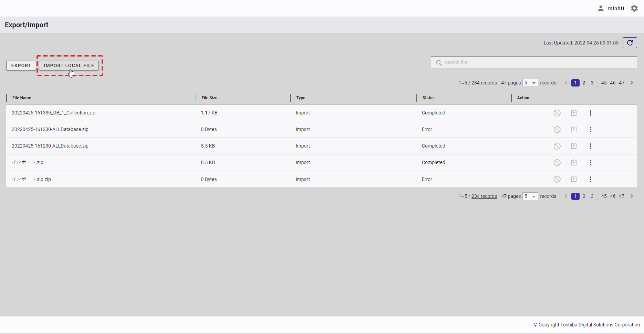Click cancel icon for 20220425-161339_DB_1_Collection.zip
644x334 pixels.
[557, 113]
